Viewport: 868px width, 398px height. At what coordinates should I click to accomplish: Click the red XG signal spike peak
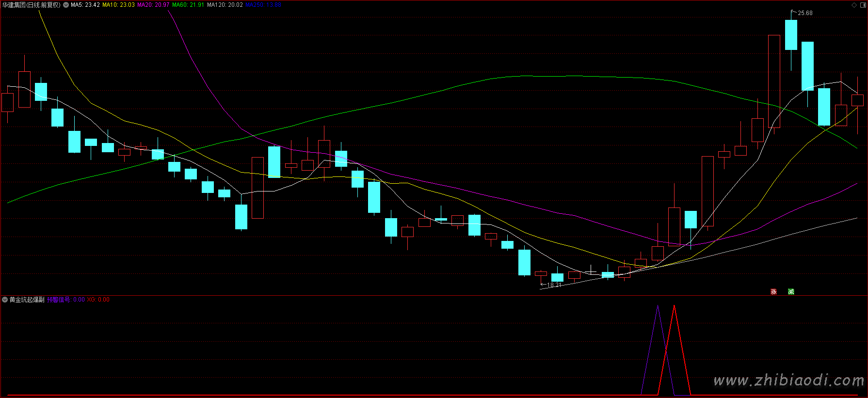point(674,306)
